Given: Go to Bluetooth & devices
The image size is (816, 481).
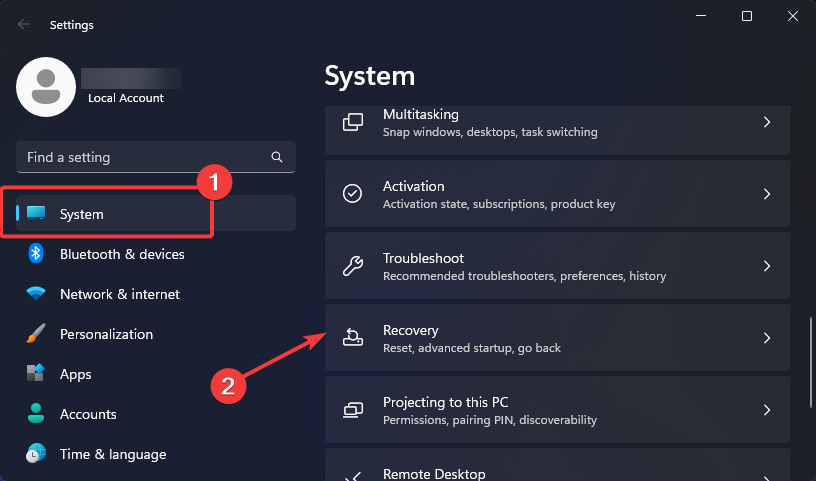Looking at the screenshot, I should click(156, 254).
